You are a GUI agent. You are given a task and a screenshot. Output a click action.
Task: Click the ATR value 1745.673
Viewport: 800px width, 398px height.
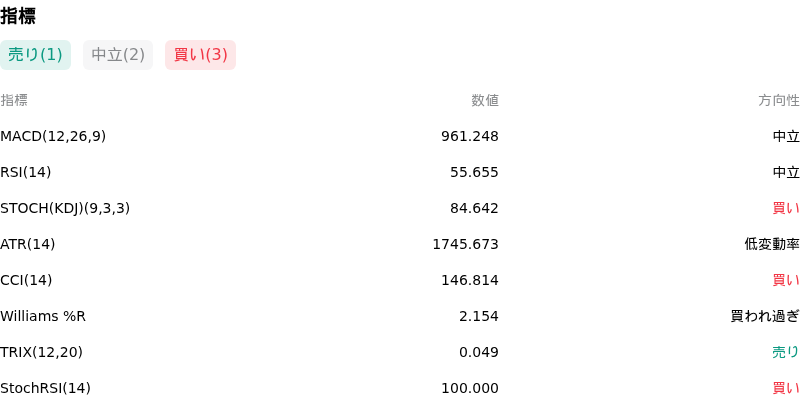(x=465, y=244)
